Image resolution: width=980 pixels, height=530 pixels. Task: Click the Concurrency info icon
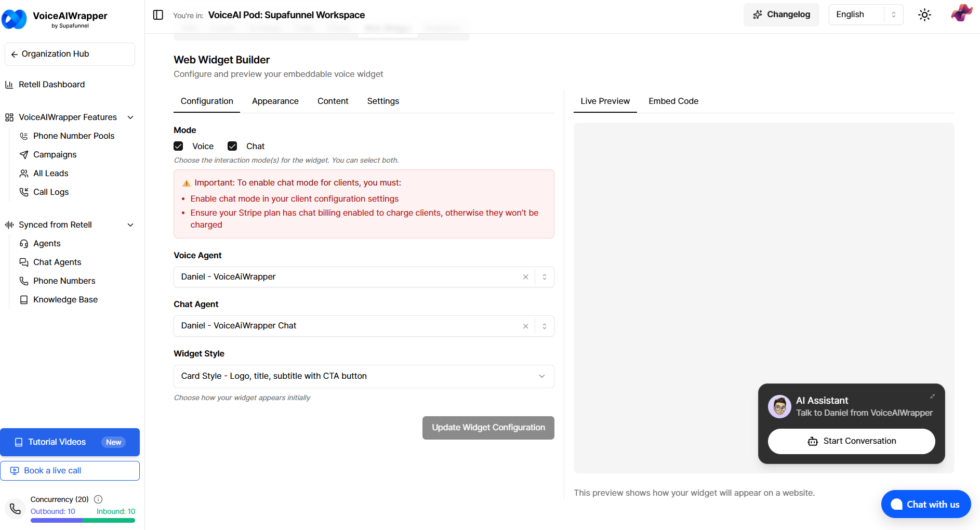tap(98, 499)
